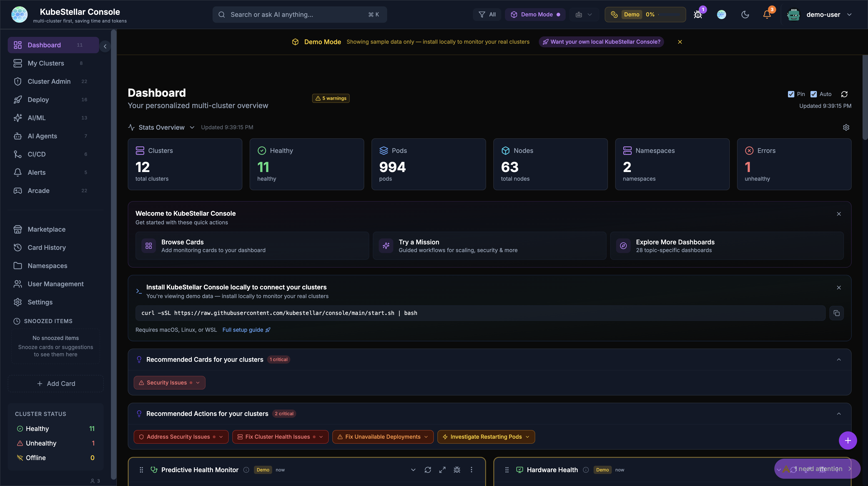The width and height of the screenshot is (868, 486).
Task: Close the Welcome to KubeStellar Console panel
Action: (x=839, y=214)
